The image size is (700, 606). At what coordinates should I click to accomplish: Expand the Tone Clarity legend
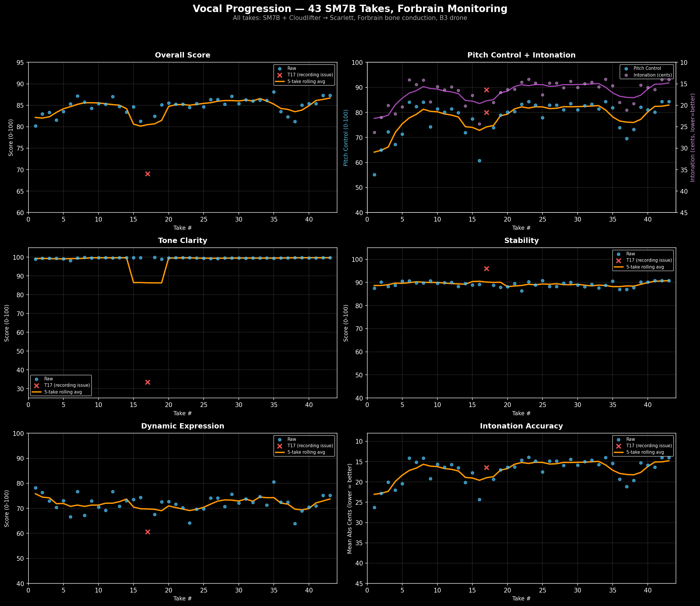point(61,385)
